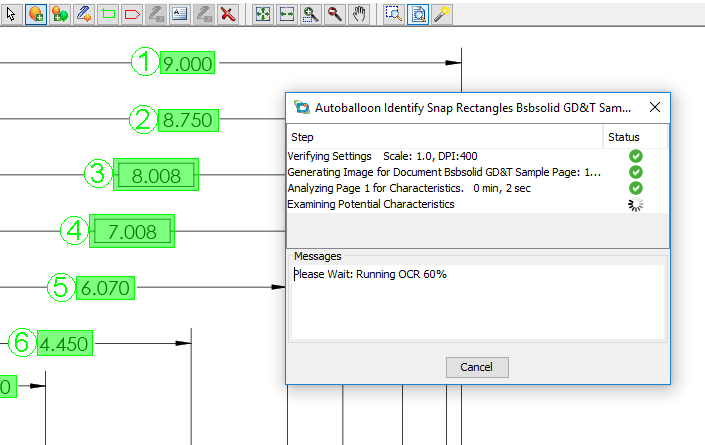The width and height of the screenshot is (705, 445).
Task: Click the Step column header
Action: coord(302,137)
